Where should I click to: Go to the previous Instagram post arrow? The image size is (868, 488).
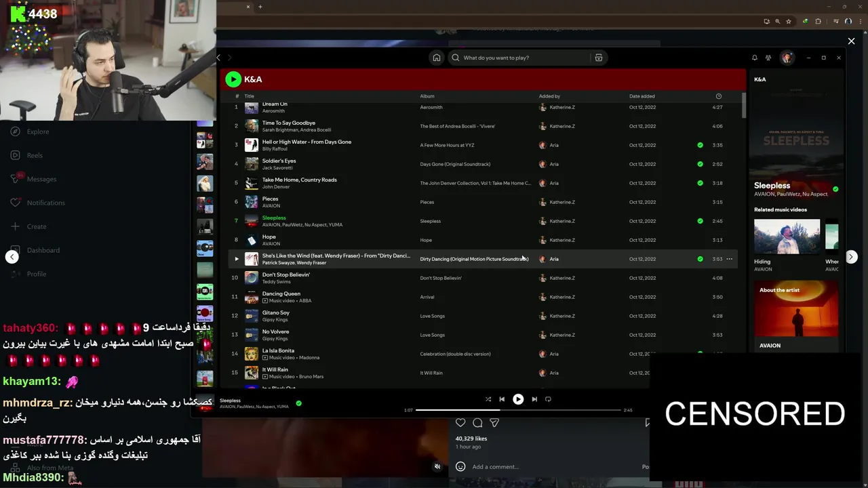click(x=12, y=256)
